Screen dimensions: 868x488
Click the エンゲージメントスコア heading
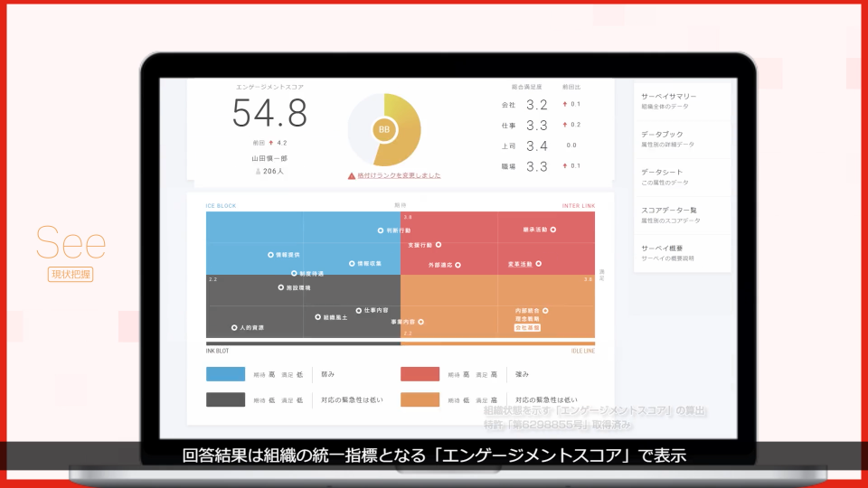click(269, 88)
